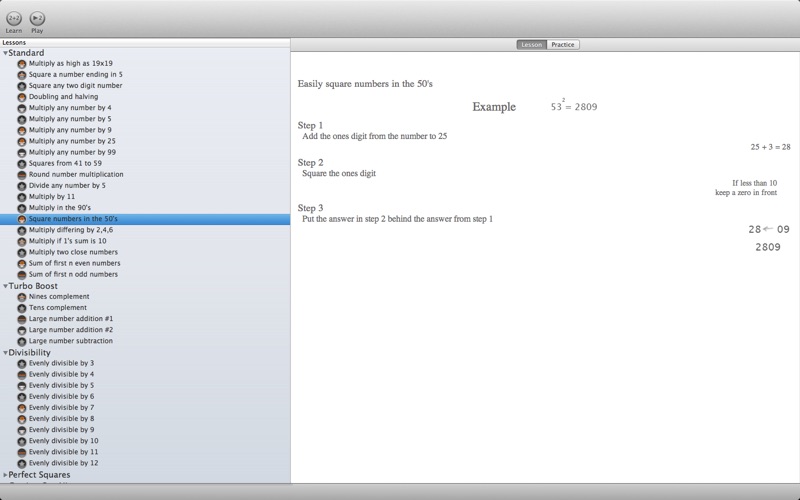Open the Multiply two close numbers lesson
This screenshot has width=800, height=500.
click(73, 252)
